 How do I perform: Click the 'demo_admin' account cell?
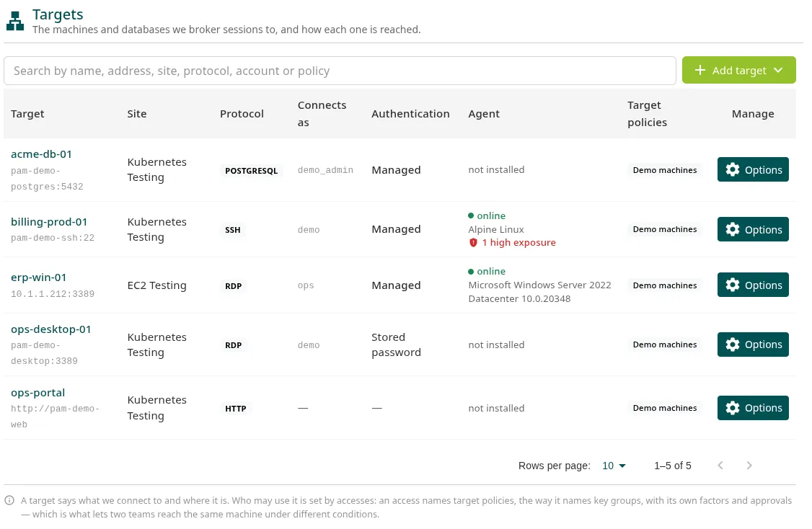pyautogui.click(x=325, y=170)
